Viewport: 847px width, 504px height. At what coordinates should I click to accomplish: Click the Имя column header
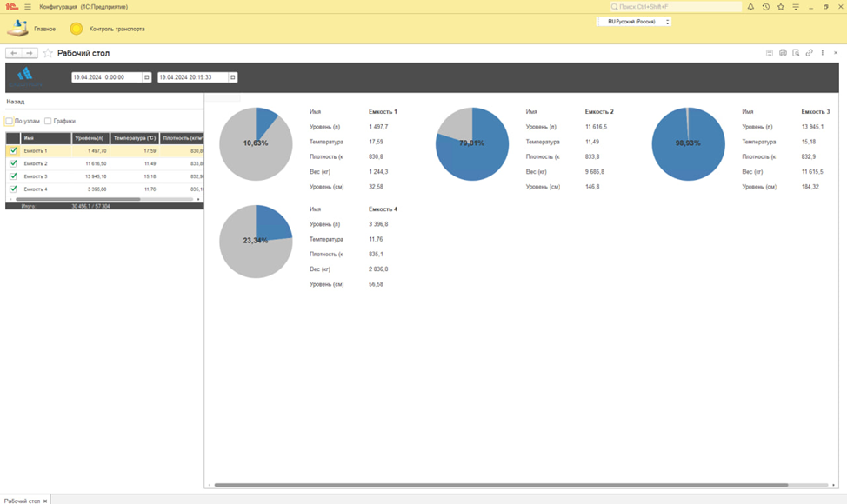pyautogui.click(x=46, y=138)
